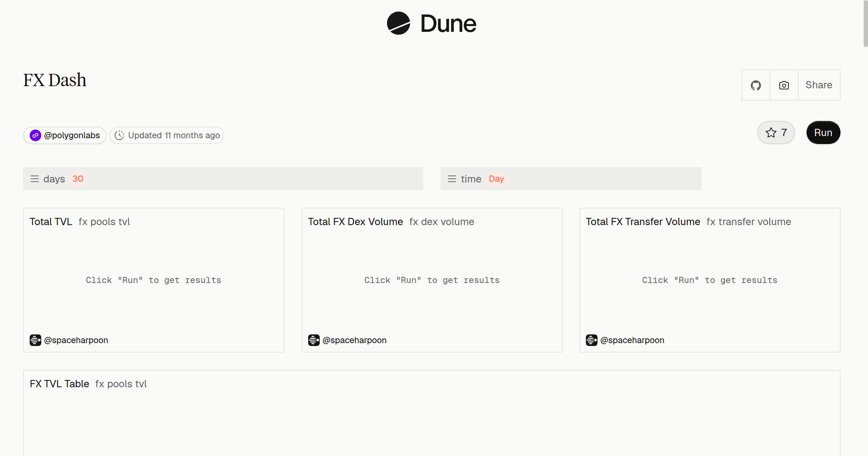This screenshot has width=868, height=456.
Task: Open @spaceharpoon under Total TVL
Action: tap(76, 340)
